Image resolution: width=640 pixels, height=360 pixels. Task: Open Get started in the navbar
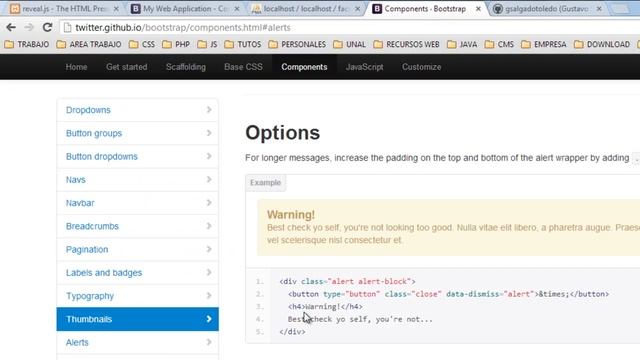click(127, 67)
